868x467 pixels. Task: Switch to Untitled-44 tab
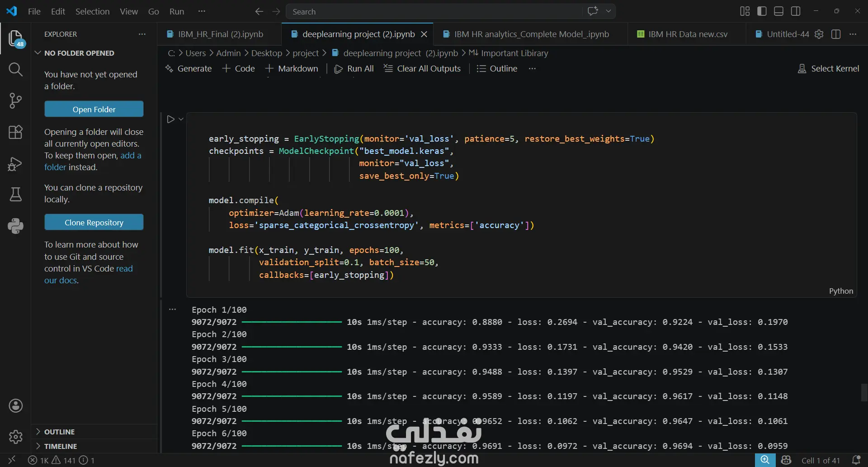point(788,34)
